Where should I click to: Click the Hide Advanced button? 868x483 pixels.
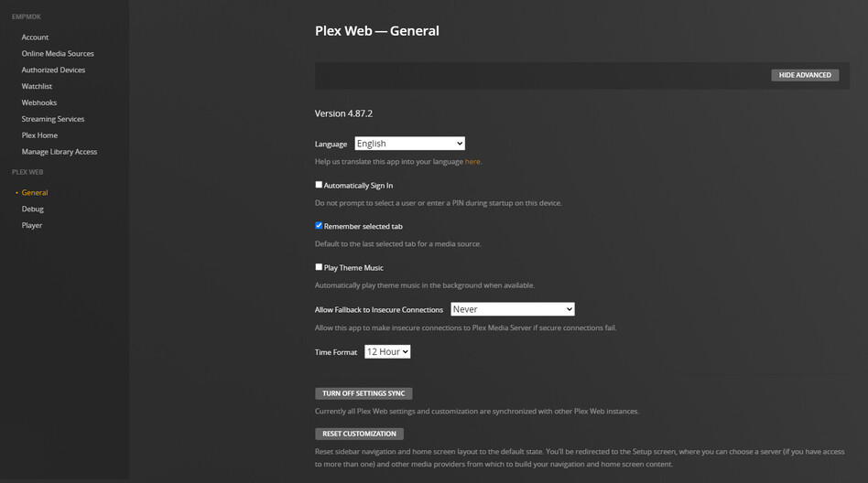[x=805, y=75]
